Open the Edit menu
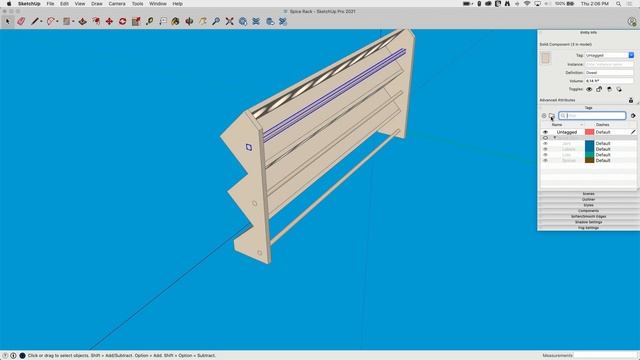Screen dimensions: 640x360 pyautogui.click(x=64, y=4)
